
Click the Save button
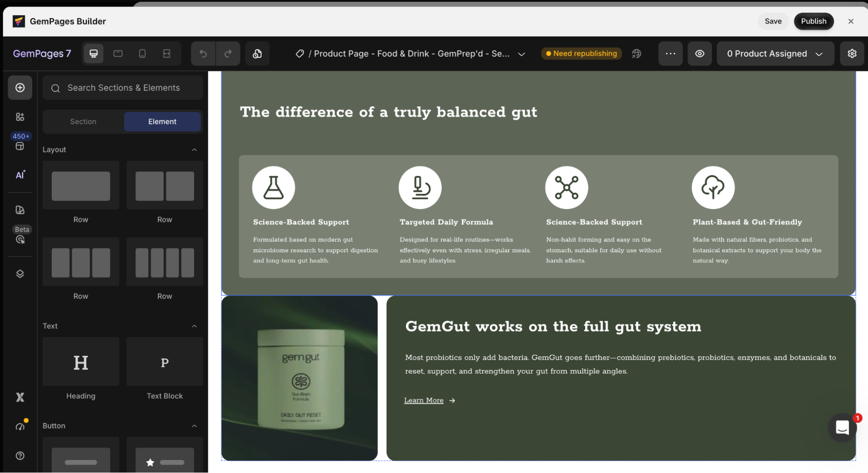pos(773,21)
